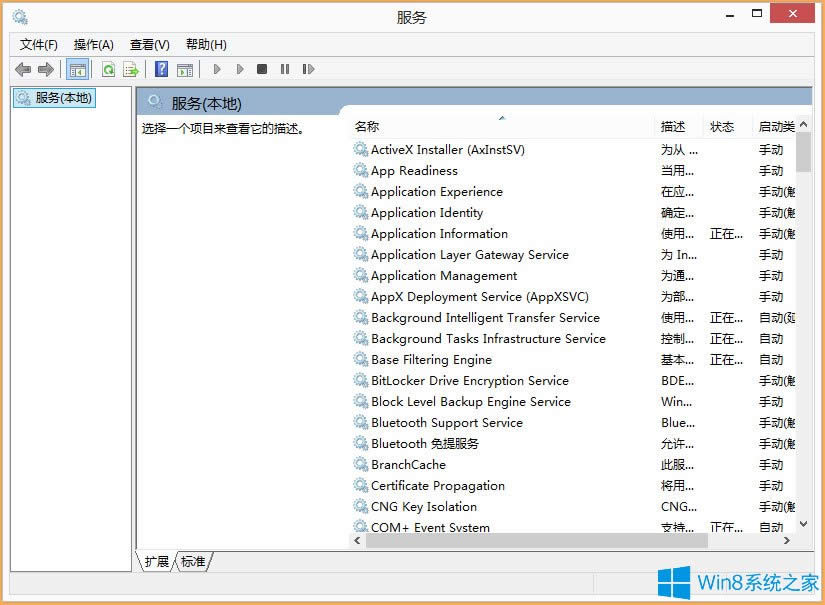825x605 pixels.
Task: Open the 查看 menu
Action: click(148, 44)
